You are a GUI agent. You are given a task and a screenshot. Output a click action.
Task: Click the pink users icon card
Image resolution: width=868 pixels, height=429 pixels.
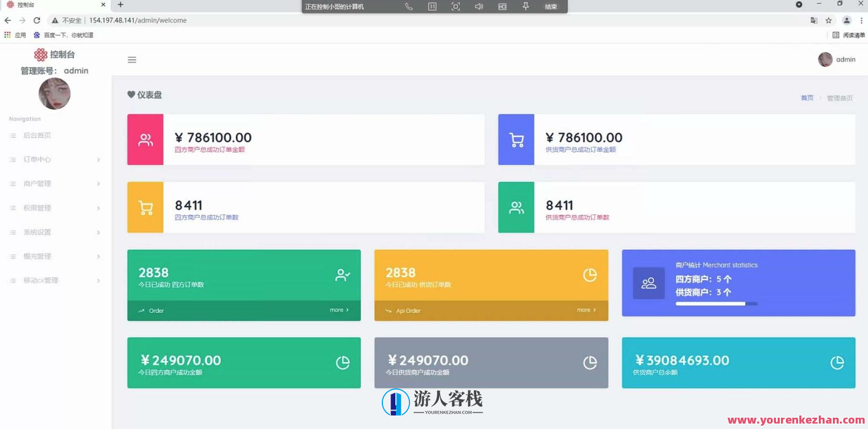click(x=145, y=139)
